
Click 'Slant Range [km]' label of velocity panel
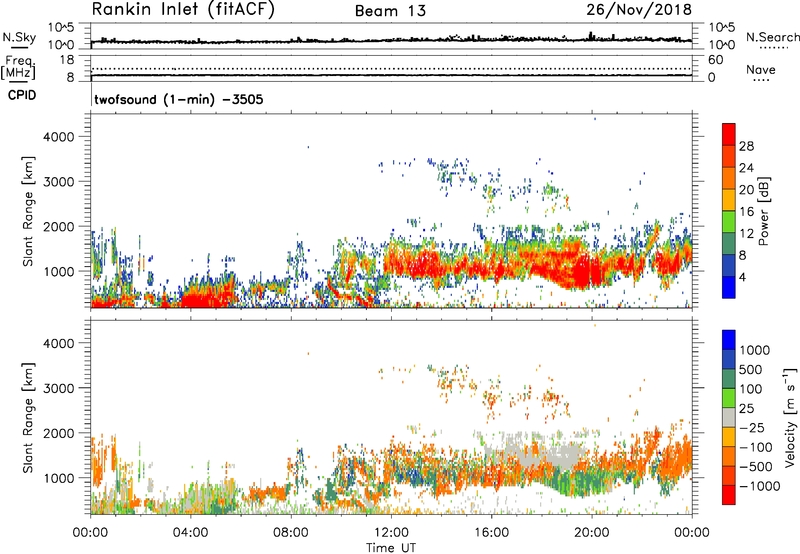pyautogui.click(x=28, y=417)
